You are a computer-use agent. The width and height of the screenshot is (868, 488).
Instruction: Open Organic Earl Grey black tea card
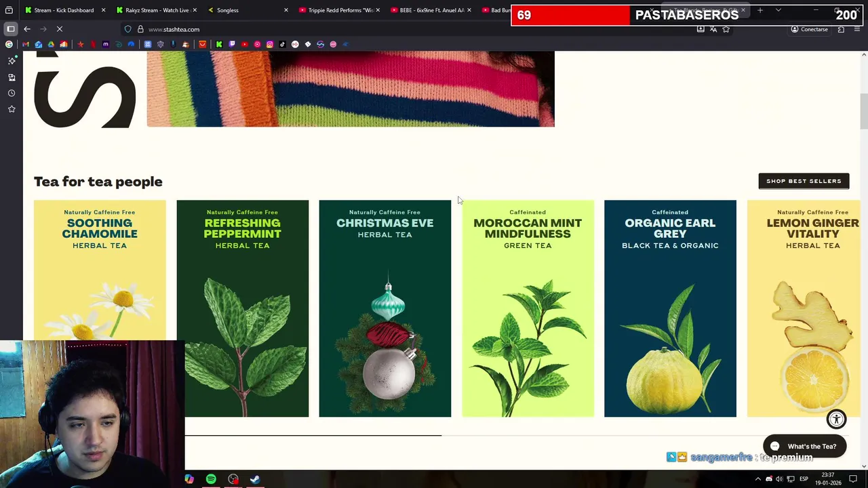[x=670, y=308]
